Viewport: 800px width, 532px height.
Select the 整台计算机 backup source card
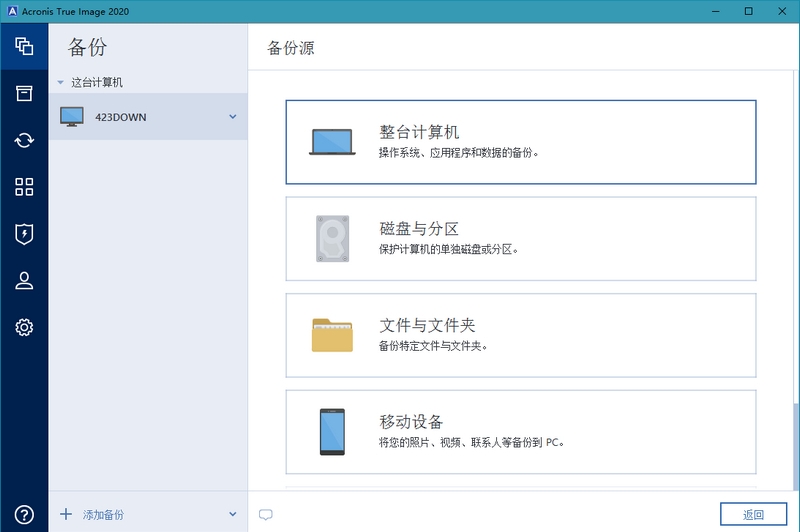click(x=521, y=142)
